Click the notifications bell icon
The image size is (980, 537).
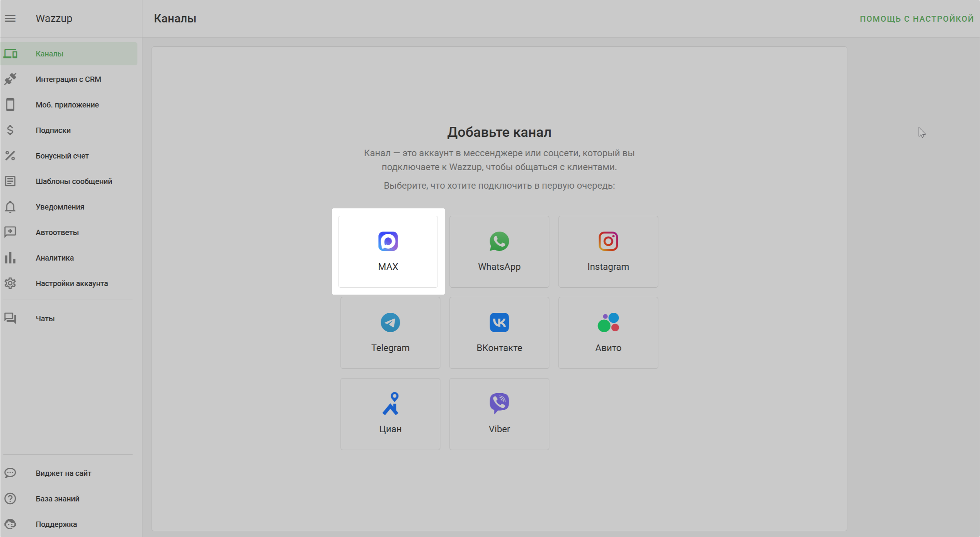click(x=10, y=207)
